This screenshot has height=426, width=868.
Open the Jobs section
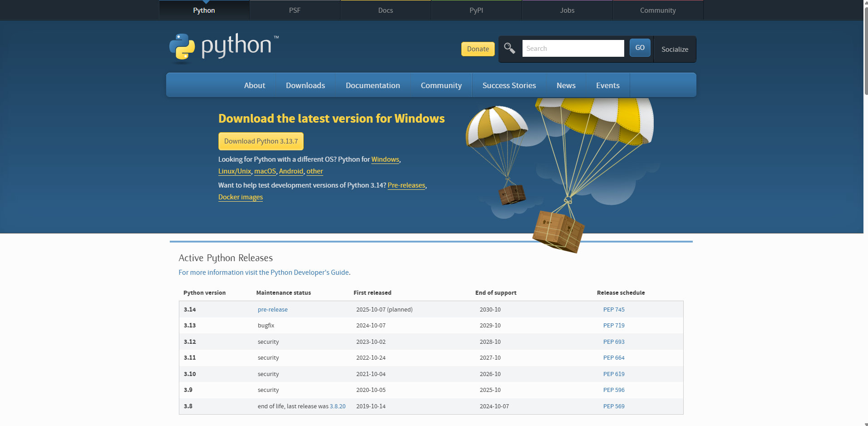click(567, 10)
